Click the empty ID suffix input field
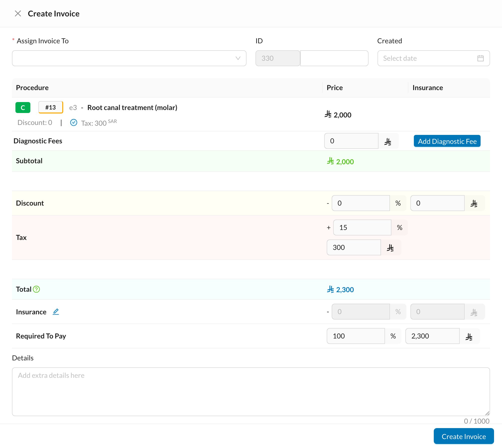 [334, 58]
